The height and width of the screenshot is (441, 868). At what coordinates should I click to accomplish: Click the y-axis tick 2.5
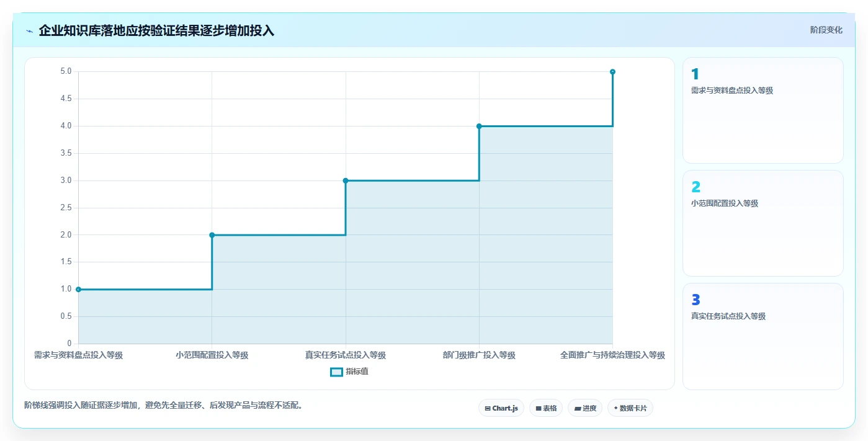(66, 208)
